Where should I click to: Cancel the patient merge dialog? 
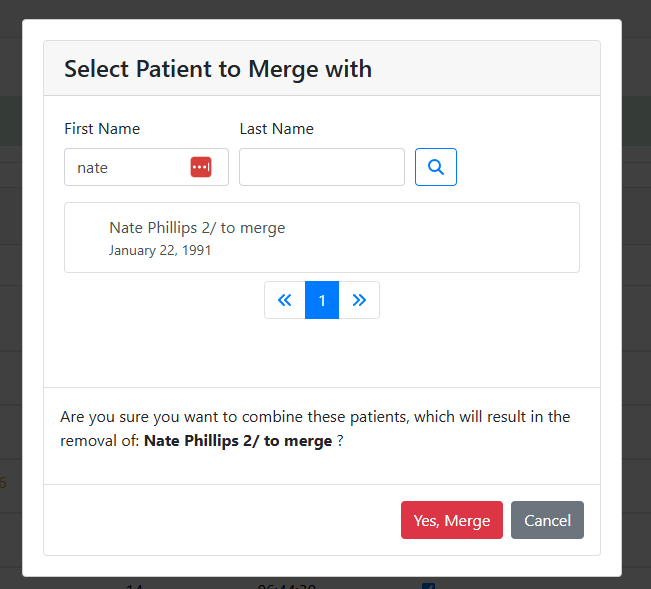pos(547,520)
